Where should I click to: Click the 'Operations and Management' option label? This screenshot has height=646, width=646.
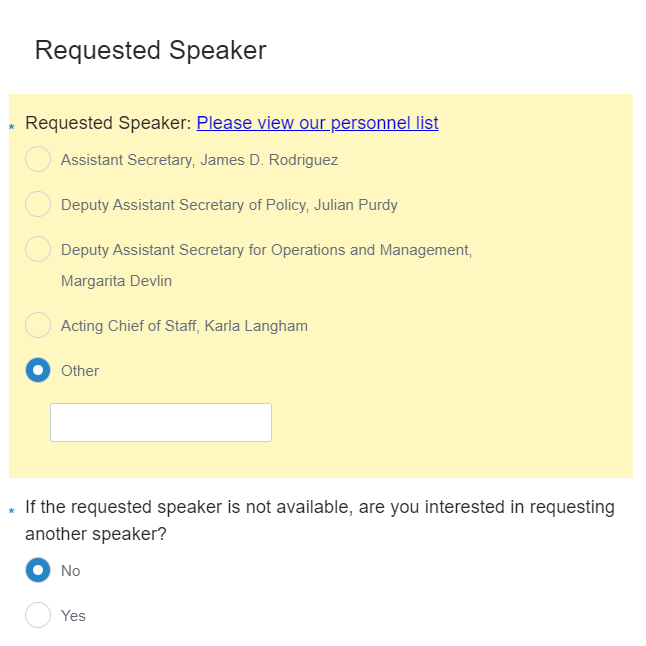pyautogui.click(x=266, y=250)
